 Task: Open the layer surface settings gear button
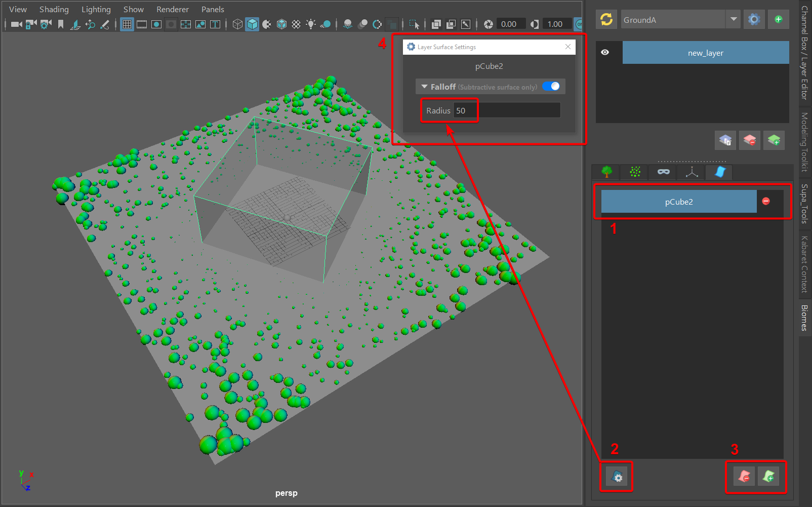coord(617,477)
